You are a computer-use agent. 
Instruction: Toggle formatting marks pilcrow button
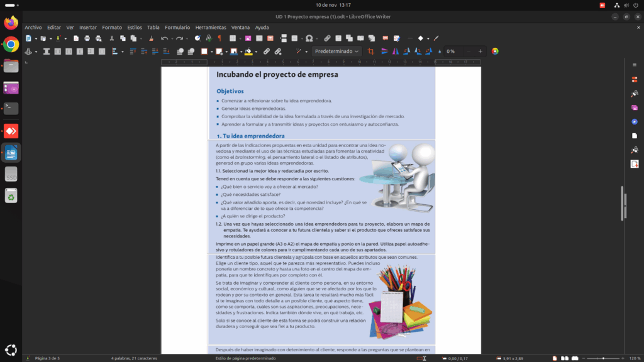219,38
